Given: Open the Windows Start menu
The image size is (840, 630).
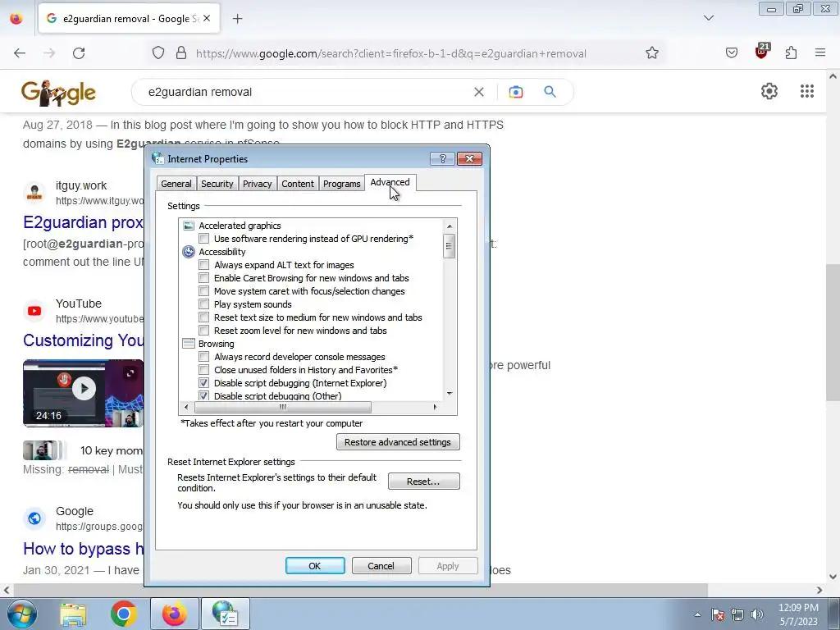Looking at the screenshot, I should click(x=22, y=614).
